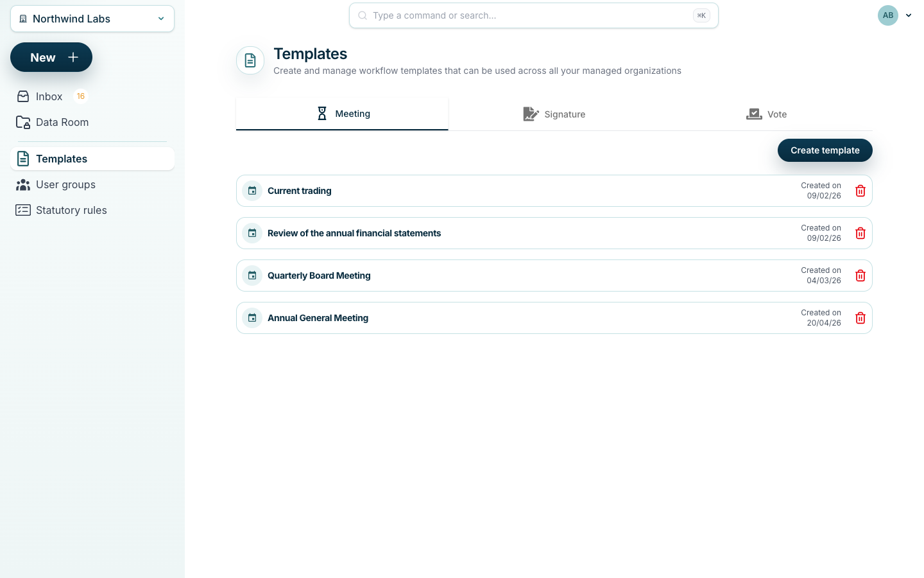The height and width of the screenshot is (578, 924).
Task: Click the User groups people icon
Action: 23,185
